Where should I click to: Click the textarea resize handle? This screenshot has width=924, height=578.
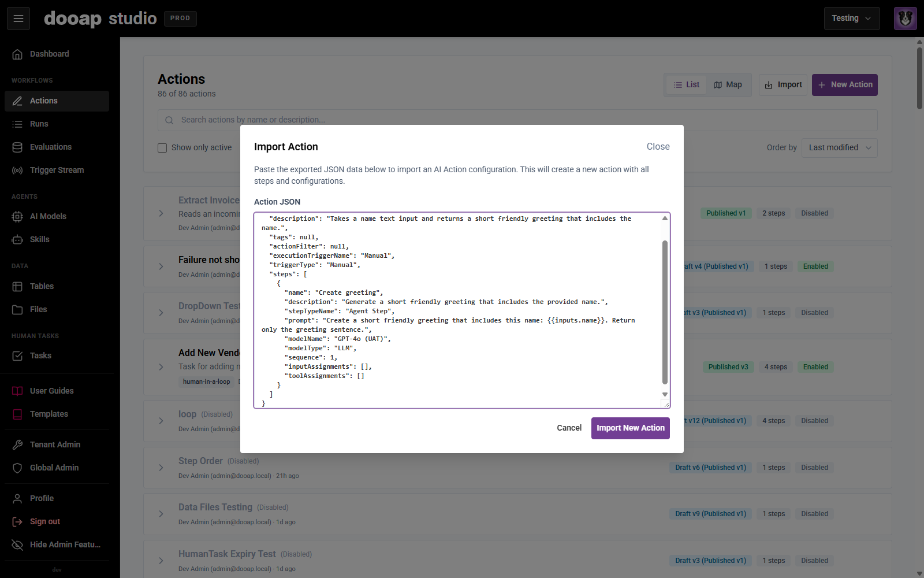[x=665, y=404]
